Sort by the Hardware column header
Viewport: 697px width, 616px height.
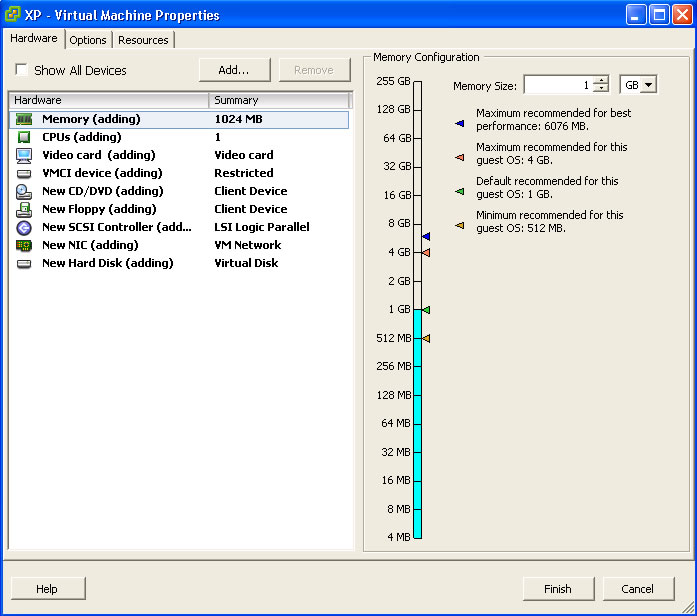[x=108, y=100]
